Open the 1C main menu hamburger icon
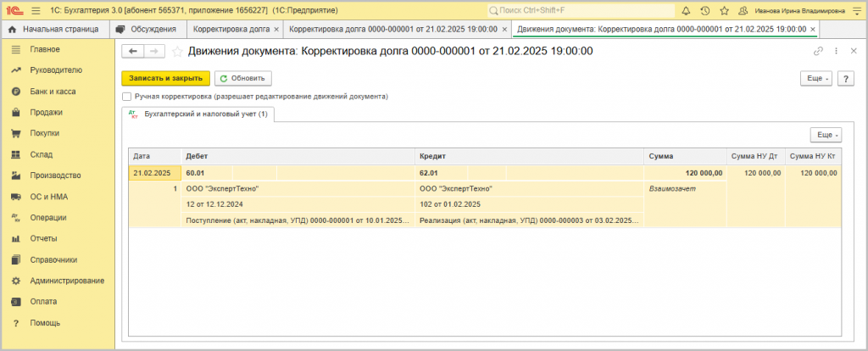The height and width of the screenshot is (351, 868). point(36,10)
